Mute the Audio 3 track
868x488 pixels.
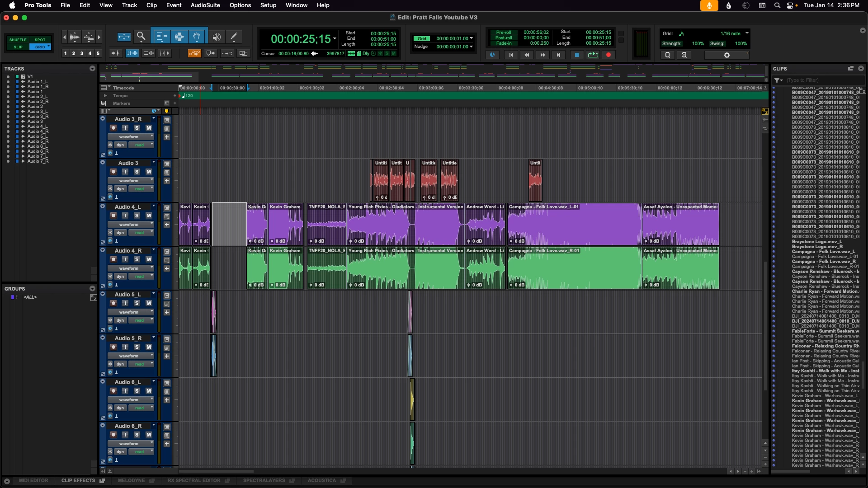(x=148, y=172)
